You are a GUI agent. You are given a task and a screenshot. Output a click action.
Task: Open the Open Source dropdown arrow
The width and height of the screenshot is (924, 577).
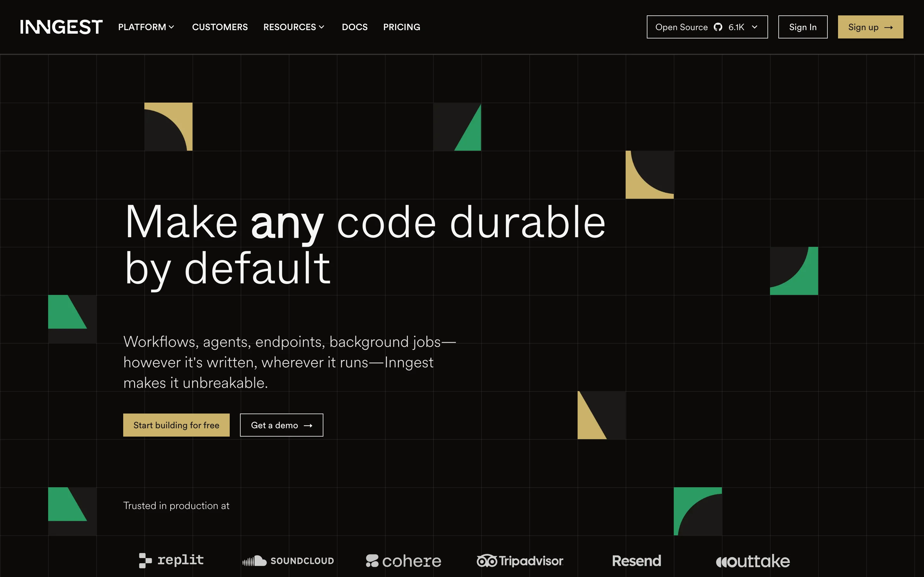click(755, 27)
